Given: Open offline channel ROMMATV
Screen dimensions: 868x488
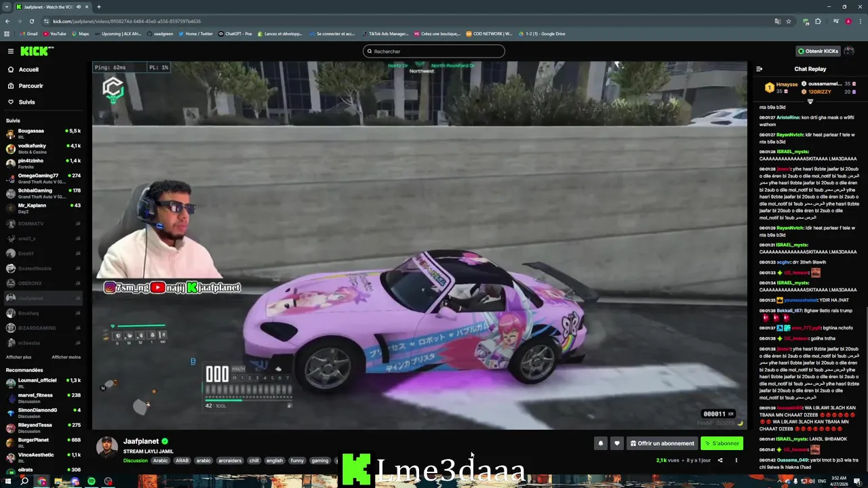Looking at the screenshot, I should pyautogui.click(x=42, y=224).
